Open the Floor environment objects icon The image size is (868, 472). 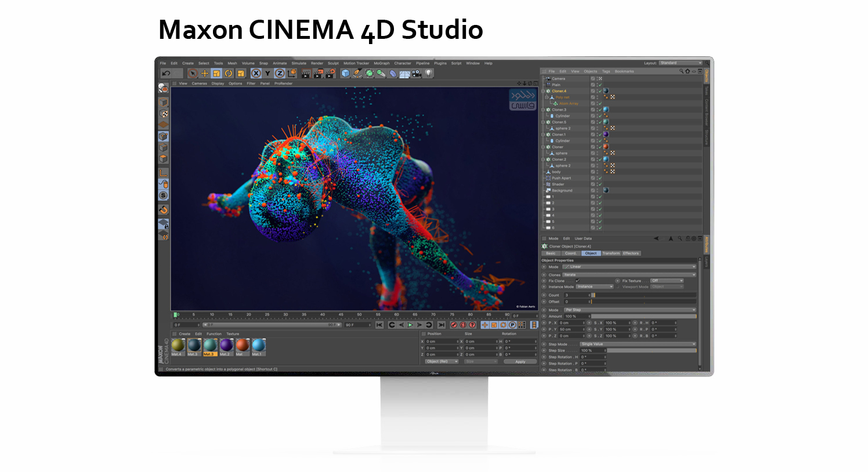(x=405, y=74)
